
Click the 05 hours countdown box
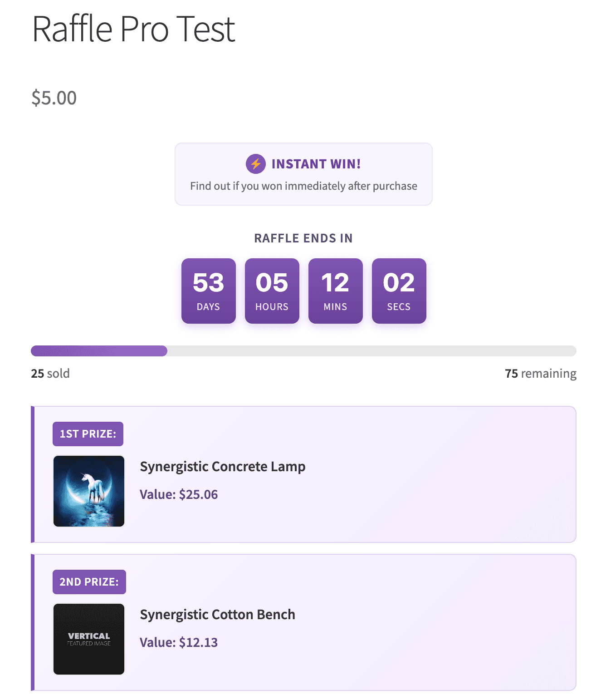tap(272, 291)
